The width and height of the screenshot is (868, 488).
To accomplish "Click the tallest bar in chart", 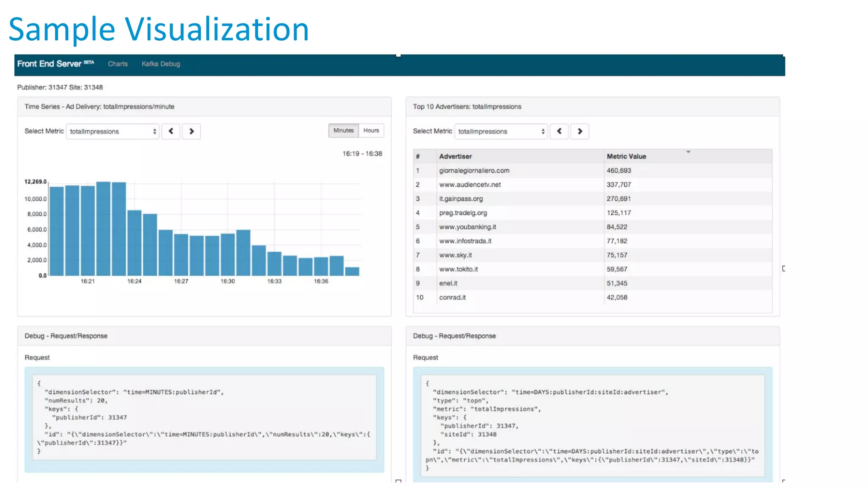I will pyautogui.click(x=103, y=229).
